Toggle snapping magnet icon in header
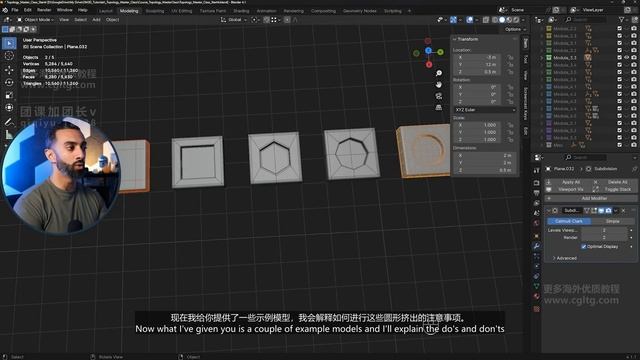This screenshot has height=360, width=640. (x=267, y=20)
